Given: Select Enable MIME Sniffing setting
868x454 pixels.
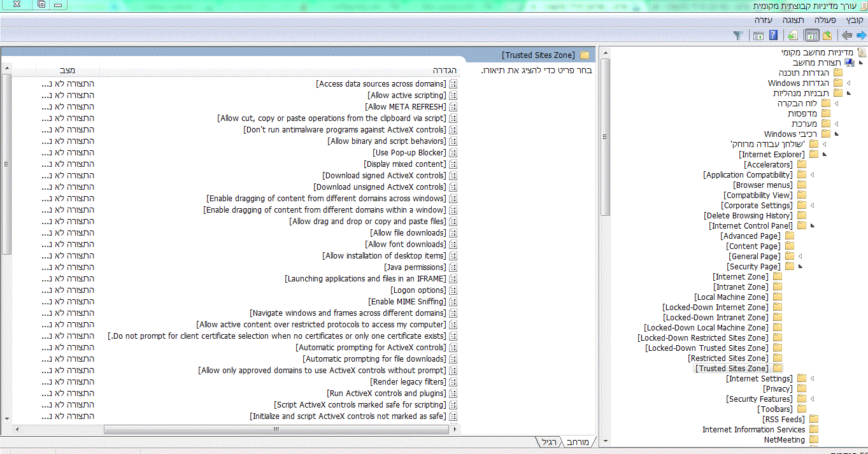Looking at the screenshot, I should coord(408,302).
